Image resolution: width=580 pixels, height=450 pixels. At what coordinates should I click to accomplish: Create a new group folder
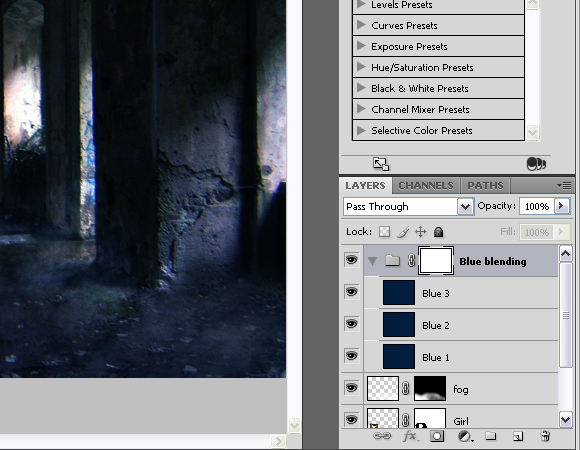tap(491, 436)
